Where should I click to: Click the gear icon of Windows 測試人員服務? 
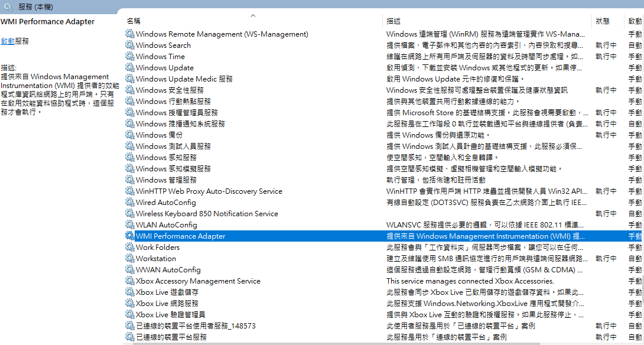coord(130,147)
